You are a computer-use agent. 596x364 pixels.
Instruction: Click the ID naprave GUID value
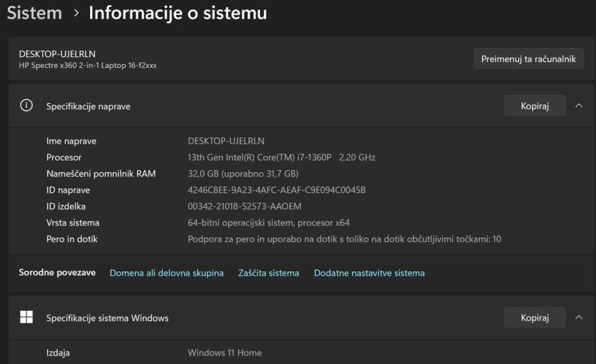tap(277, 190)
